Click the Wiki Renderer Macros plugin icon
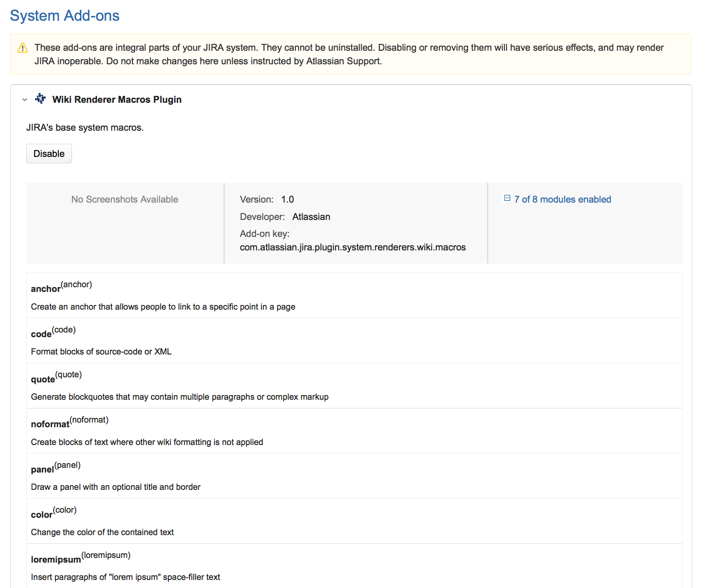 click(x=40, y=99)
